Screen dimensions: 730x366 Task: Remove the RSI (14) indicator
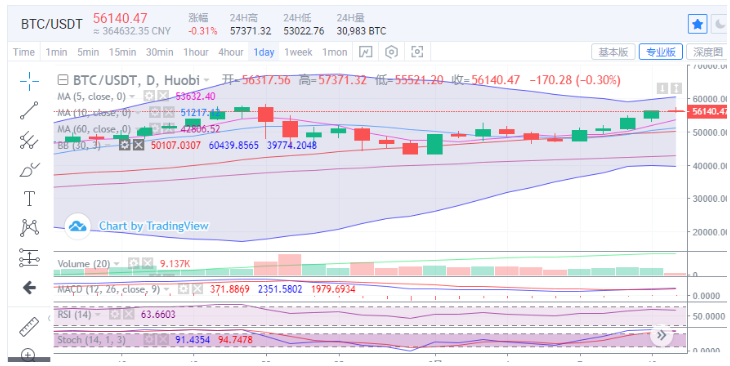128,315
